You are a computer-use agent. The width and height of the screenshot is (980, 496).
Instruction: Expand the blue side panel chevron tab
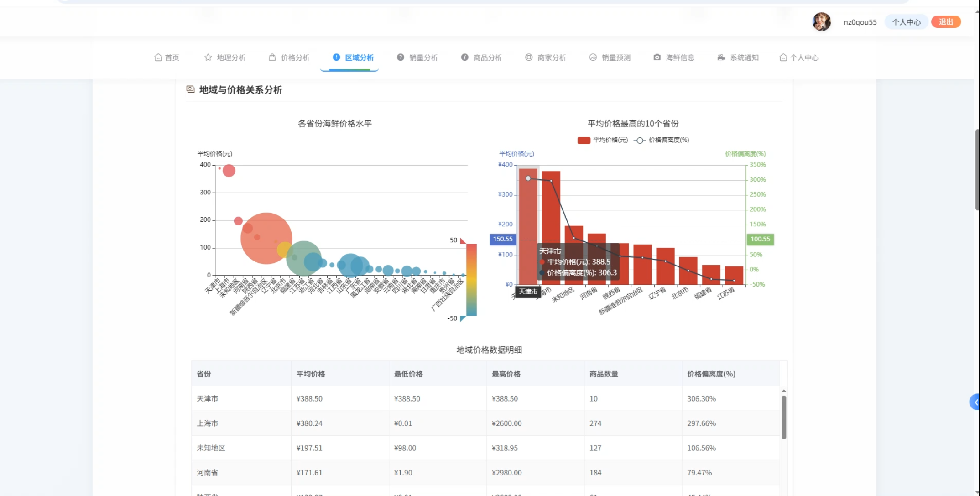click(975, 402)
